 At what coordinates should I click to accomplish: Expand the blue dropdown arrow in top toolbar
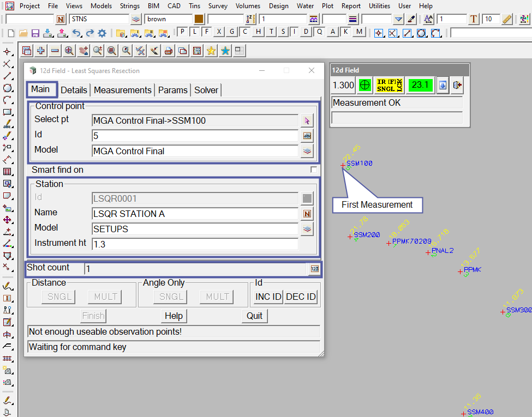click(x=398, y=19)
